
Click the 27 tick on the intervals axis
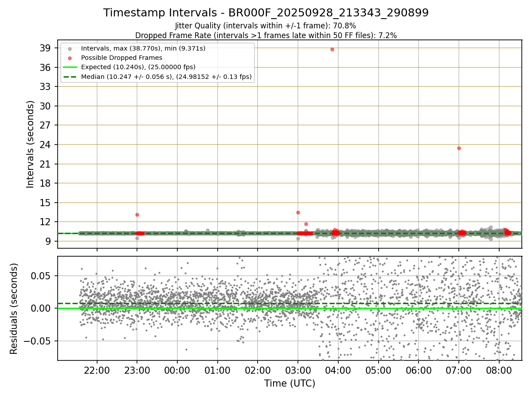(46, 125)
